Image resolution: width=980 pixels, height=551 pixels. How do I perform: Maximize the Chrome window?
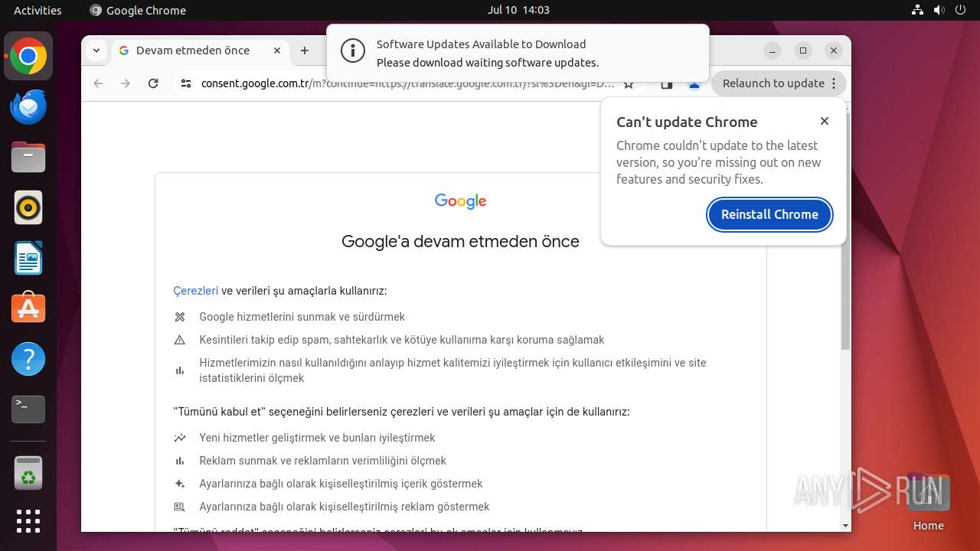point(803,51)
